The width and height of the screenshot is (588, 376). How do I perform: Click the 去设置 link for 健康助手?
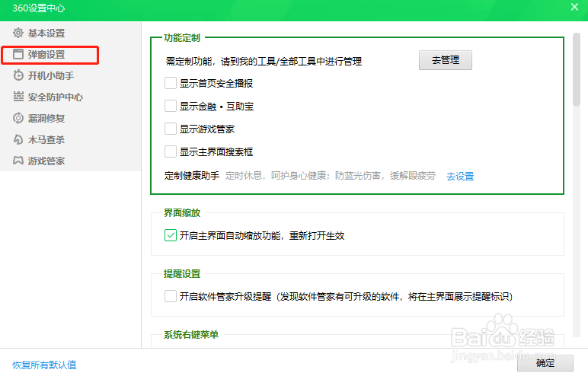click(460, 176)
